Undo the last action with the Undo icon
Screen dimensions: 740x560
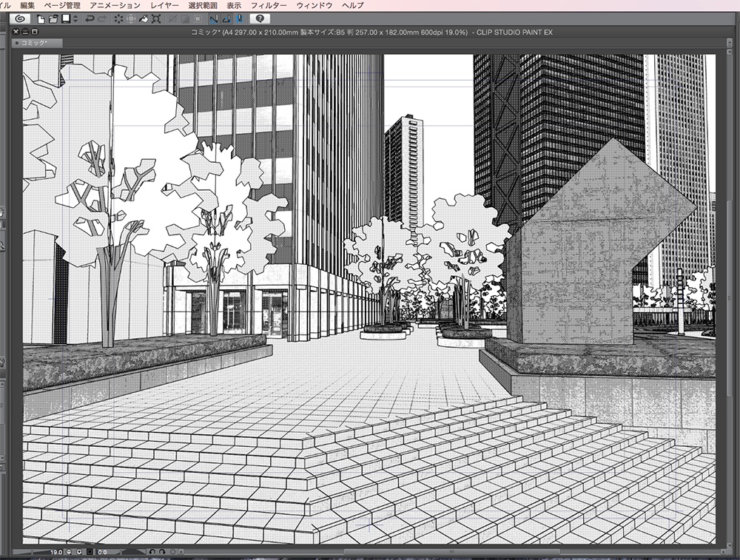[88, 20]
